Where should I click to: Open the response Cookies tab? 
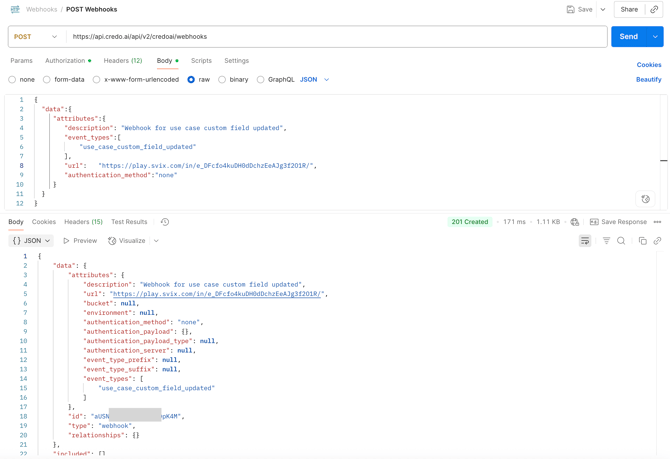click(x=44, y=222)
